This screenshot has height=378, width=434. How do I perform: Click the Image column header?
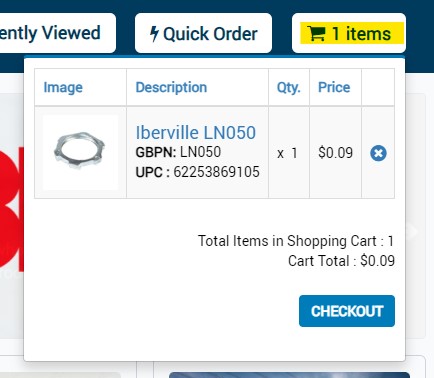coord(63,87)
